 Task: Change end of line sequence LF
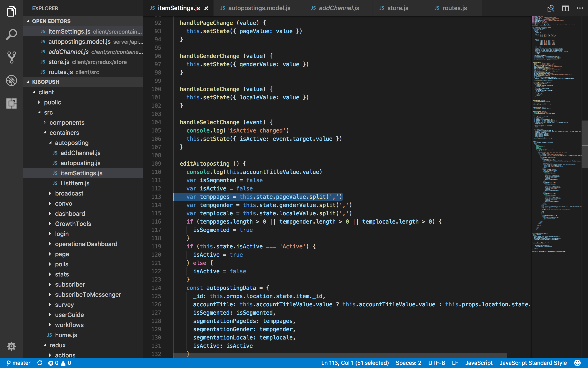click(455, 363)
